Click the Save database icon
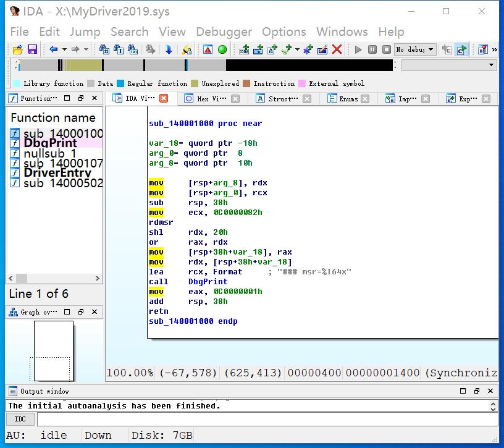This screenshot has height=448, width=504. 32,49
